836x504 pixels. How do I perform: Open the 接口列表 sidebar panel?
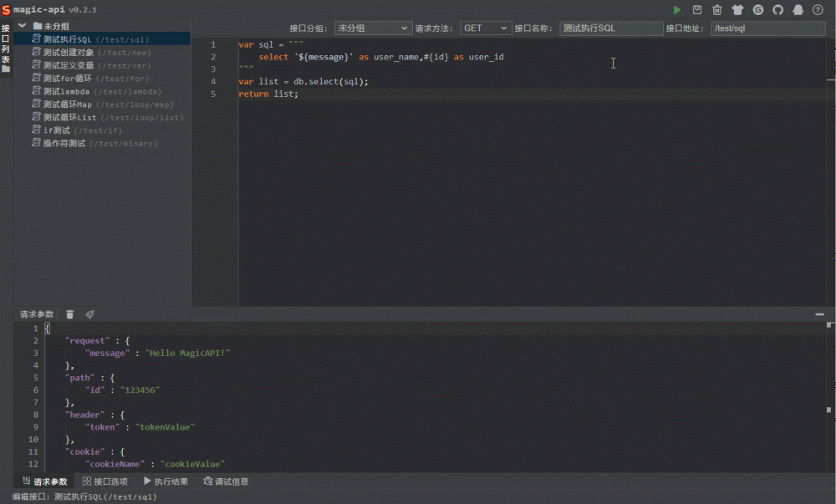[x=6, y=46]
